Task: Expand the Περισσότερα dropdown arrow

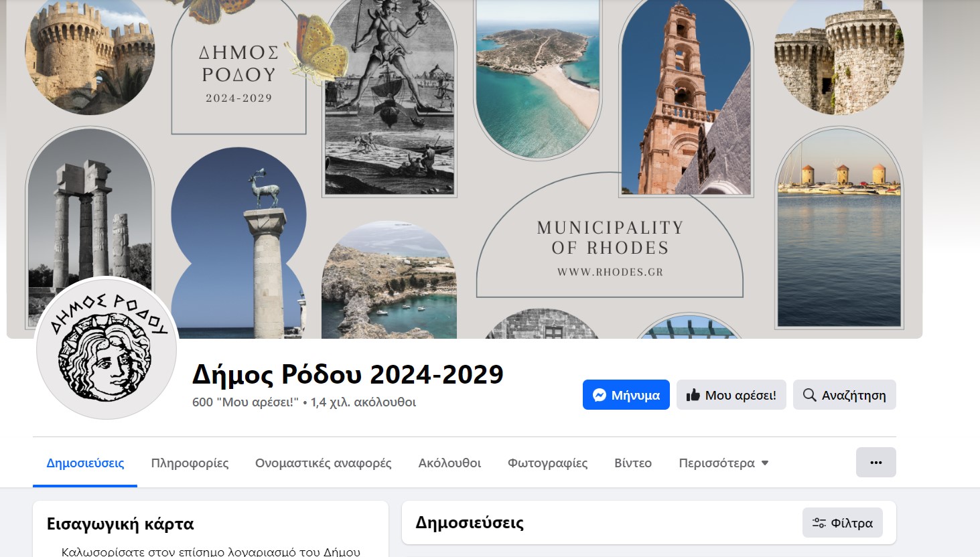Action: [765, 463]
